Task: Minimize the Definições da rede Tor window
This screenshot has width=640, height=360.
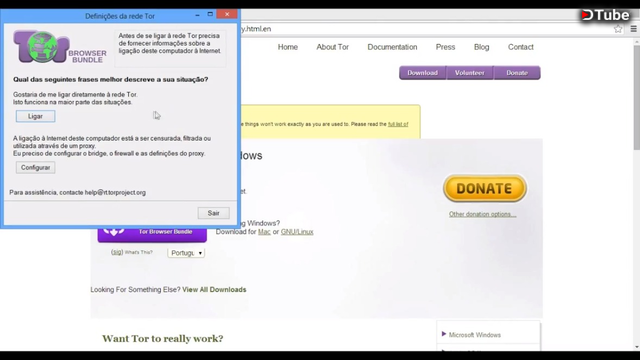Action: pos(198,15)
